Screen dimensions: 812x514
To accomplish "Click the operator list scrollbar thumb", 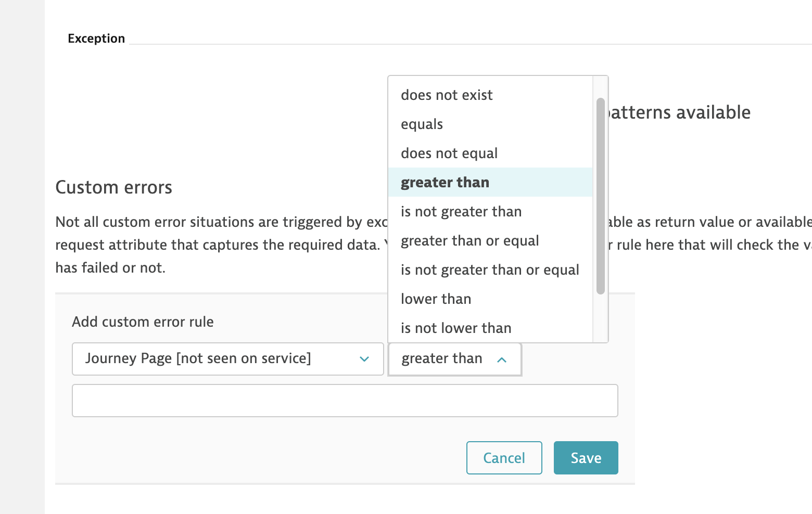I will coord(600,196).
